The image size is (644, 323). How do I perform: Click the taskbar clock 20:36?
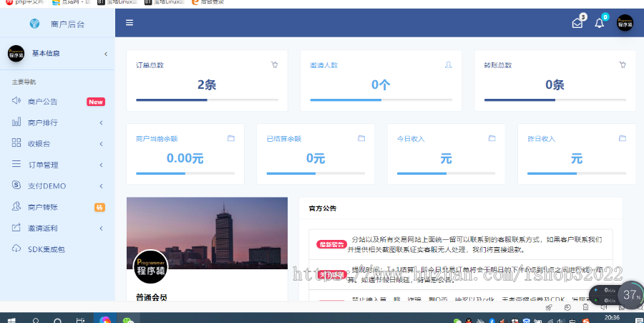tap(612, 317)
